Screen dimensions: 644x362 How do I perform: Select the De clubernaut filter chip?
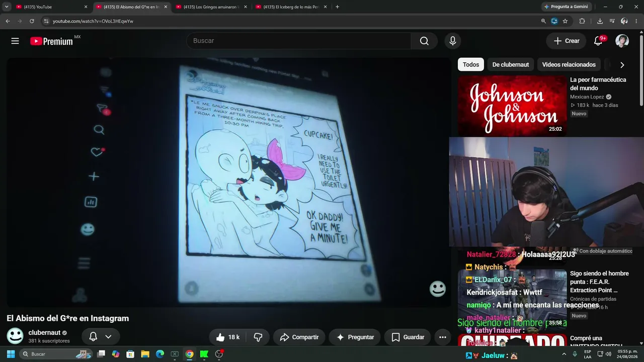[x=511, y=64]
